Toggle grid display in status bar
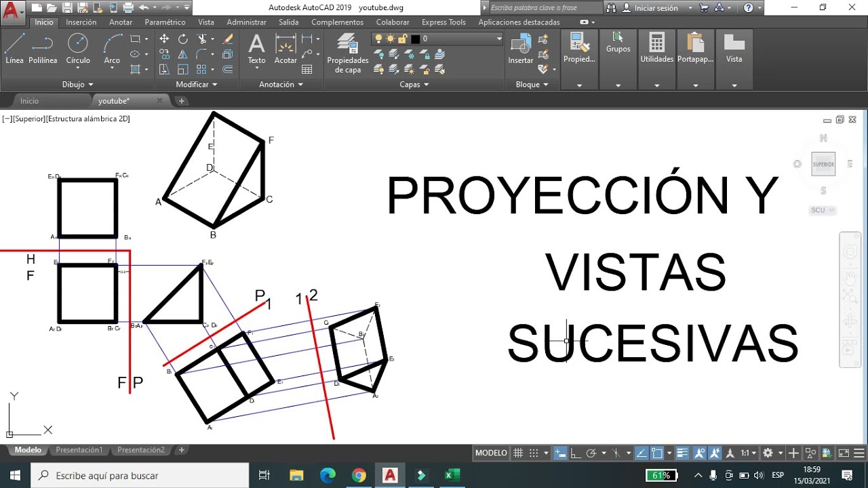Image resolution: width=868 pixels, height=488 pixels. click(518, 453)
